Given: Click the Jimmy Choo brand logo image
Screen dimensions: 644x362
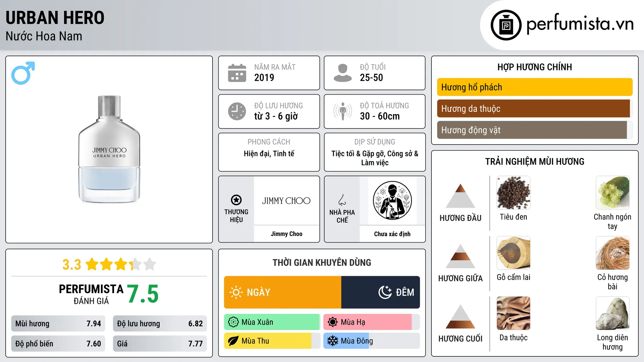Looking at the screenshot, I should coord(286,201).
